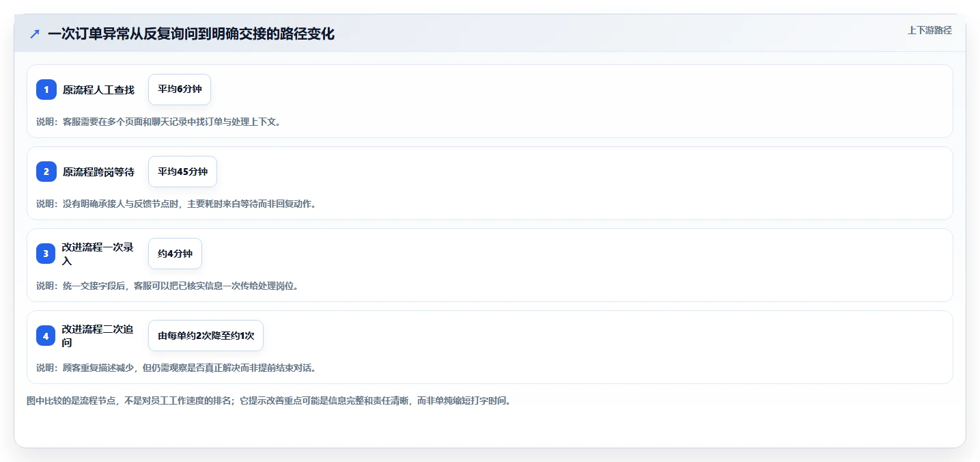
Task: Click the step 3 number badge
Action: tap(46, 254)
